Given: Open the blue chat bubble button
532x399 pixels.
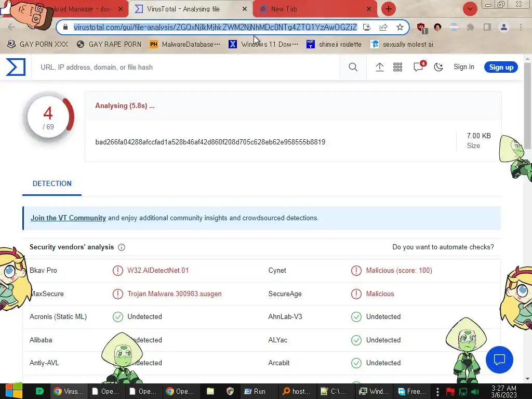Looking at the screenshot, I should [x=499, y=360].
